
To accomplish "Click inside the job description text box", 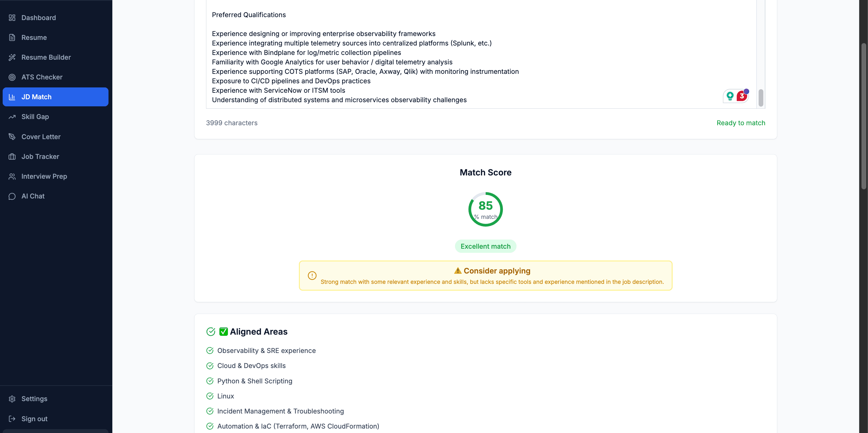I will pos(481,54).
